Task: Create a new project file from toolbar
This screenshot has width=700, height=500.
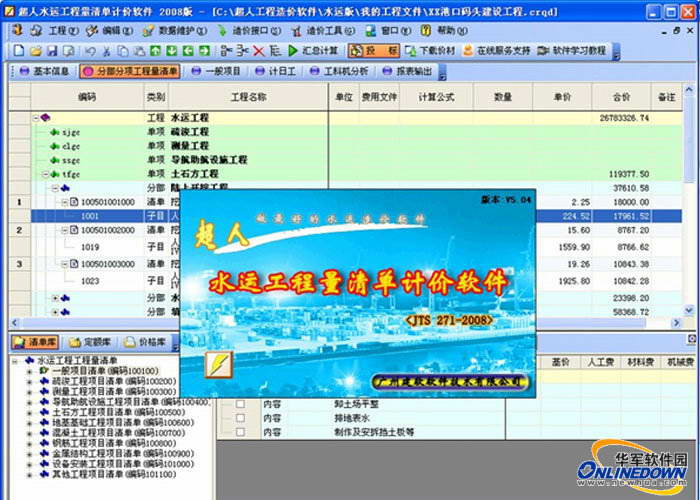Action: pos(19,51)
